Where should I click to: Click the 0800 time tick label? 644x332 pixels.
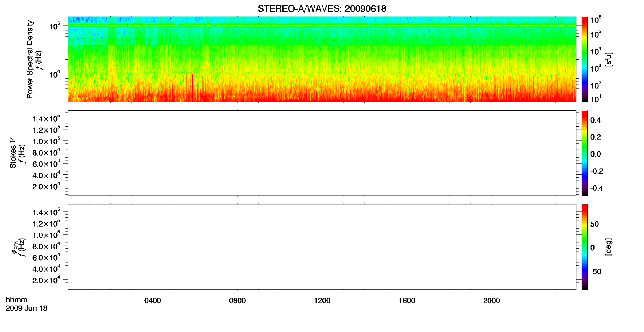(x=237, y=301)
